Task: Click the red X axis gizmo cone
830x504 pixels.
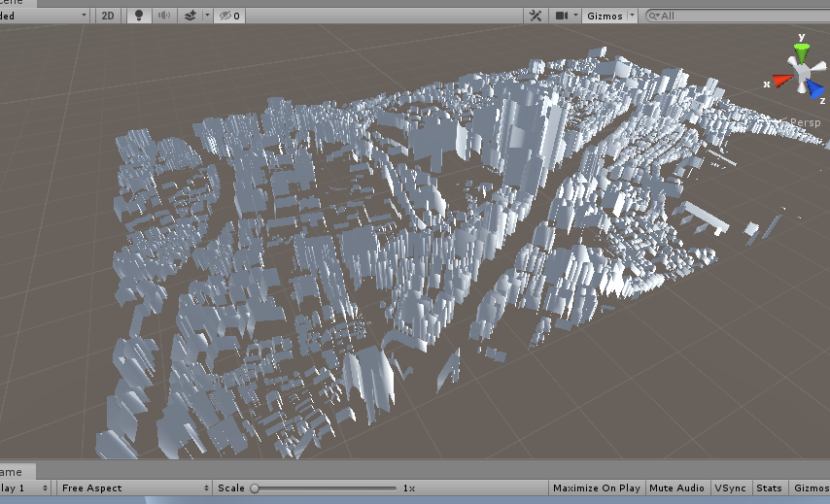Action: [x=781, y=81]
